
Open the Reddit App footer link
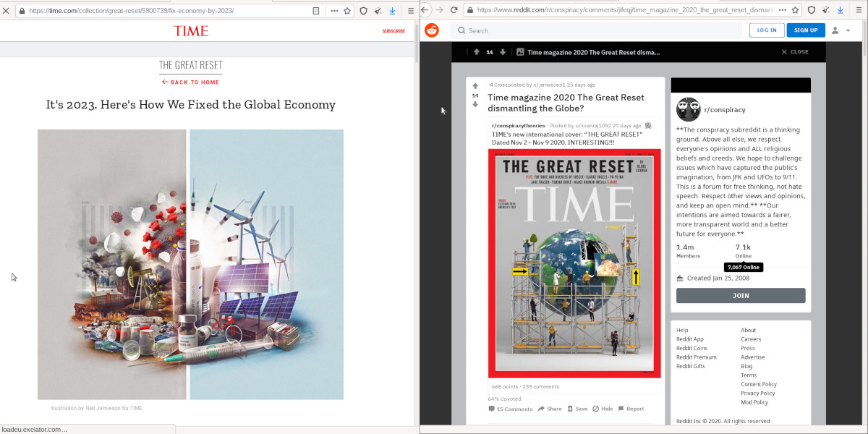coord(690,339)
